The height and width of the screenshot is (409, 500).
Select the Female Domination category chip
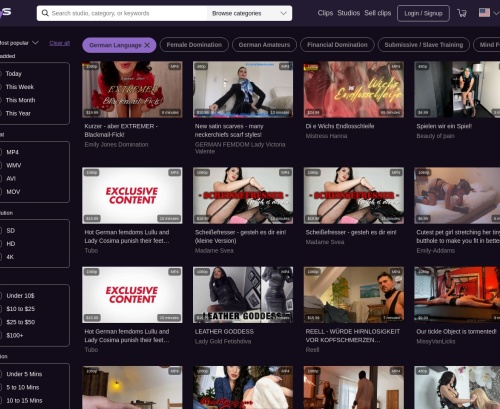point(194,45)
